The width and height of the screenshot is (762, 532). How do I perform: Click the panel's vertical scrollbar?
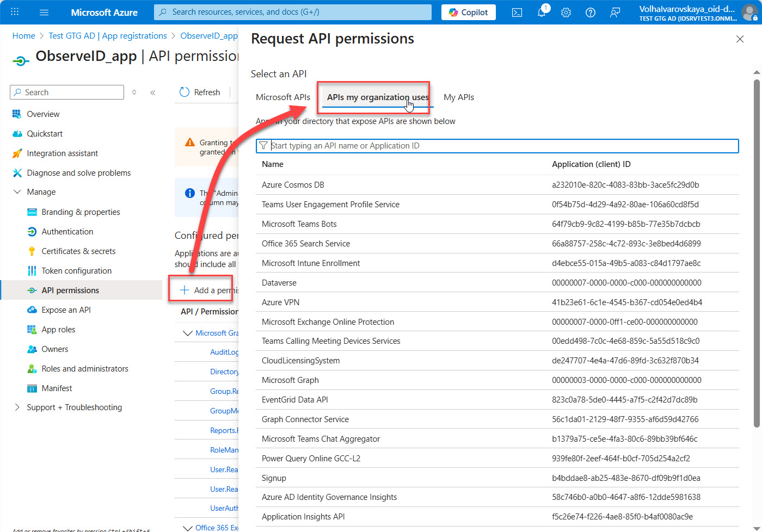[756, 250]
